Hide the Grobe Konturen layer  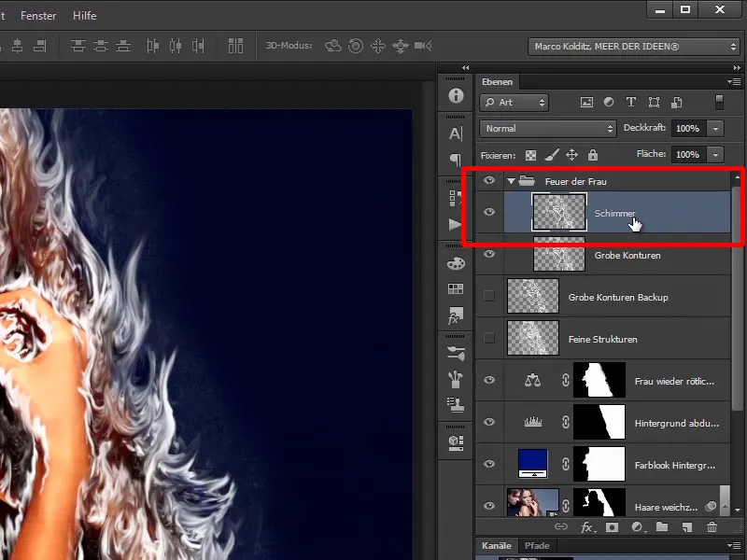tap(489, 254)
